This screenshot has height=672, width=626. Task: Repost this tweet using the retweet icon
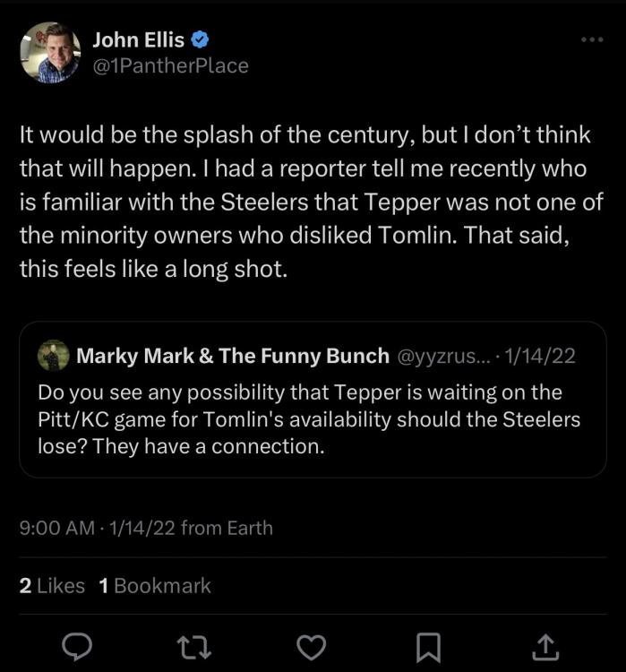click(x=191, y=646)
